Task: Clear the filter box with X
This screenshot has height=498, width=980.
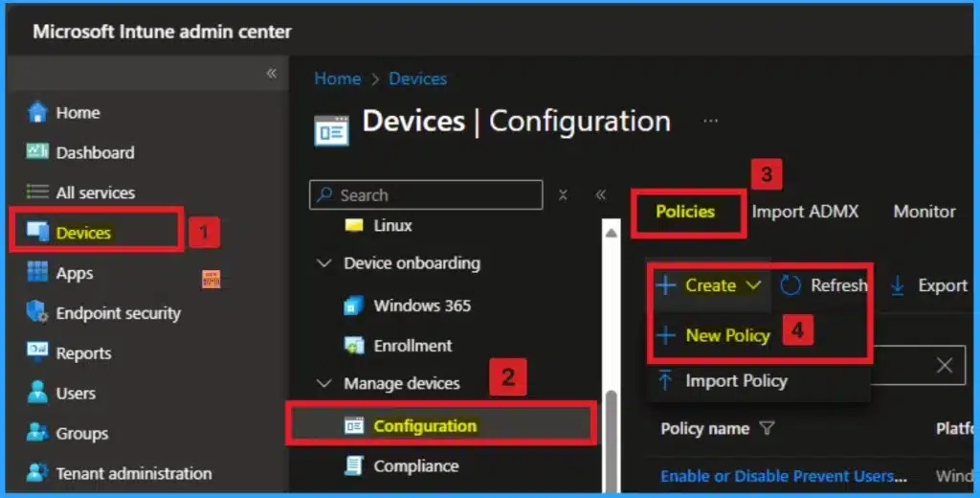Action: coord(945,366)
